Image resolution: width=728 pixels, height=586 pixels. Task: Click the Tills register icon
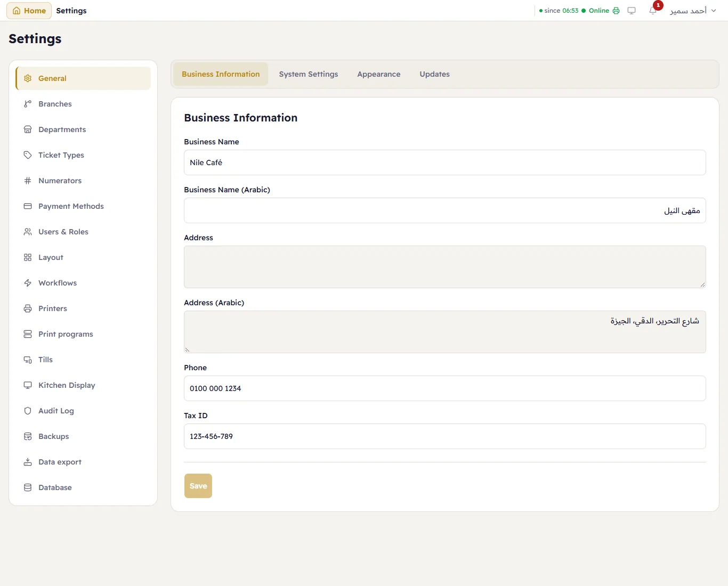[28, 360]
